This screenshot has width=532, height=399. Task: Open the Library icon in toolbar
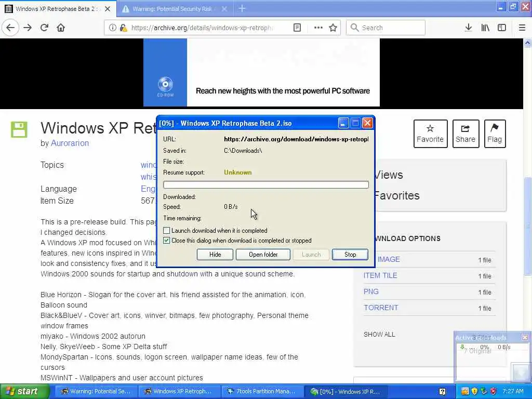485,28
